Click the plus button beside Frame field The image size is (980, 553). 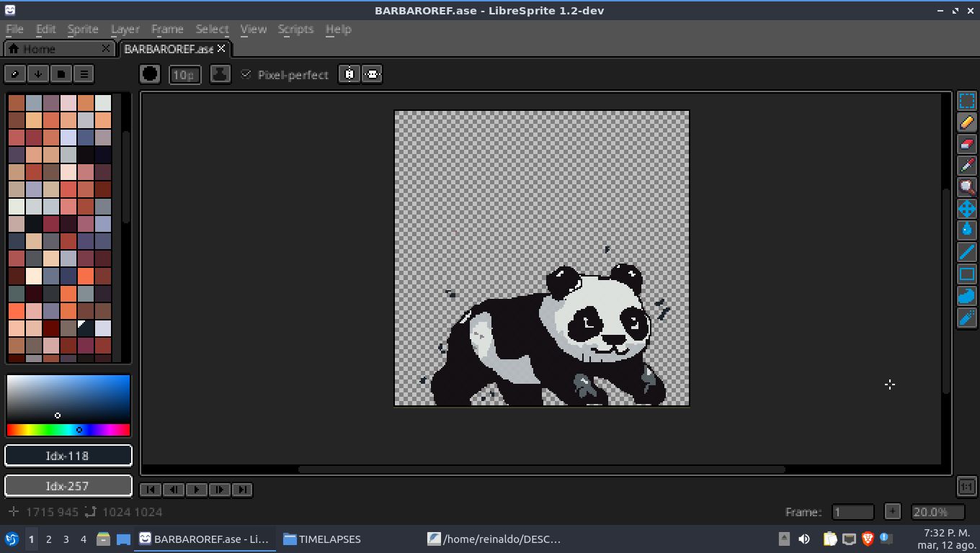[x=892, y=512]
